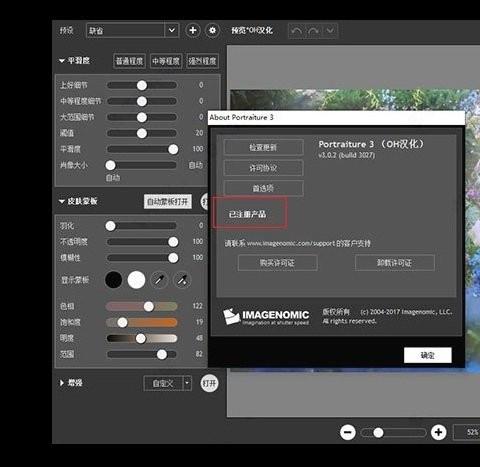The width and height of the screenshot is (480, 467).
Task: Click 许可协议 in About dialog
Action: point(263,168)
